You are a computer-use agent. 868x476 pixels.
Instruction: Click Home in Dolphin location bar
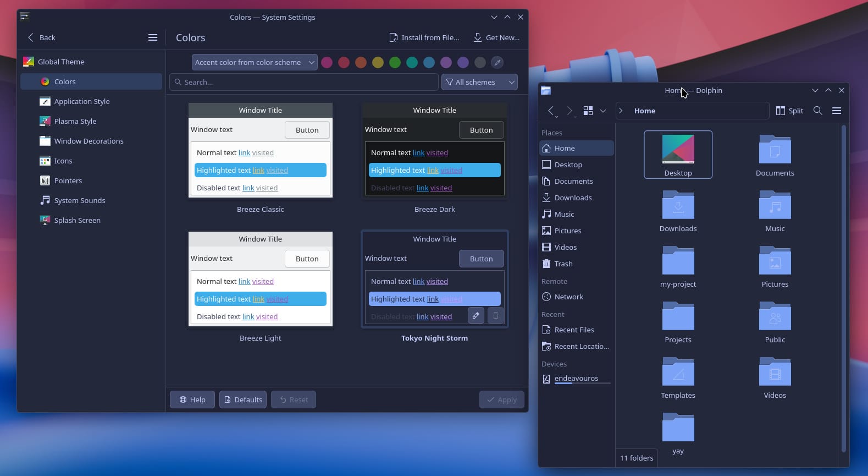[645, 111]
